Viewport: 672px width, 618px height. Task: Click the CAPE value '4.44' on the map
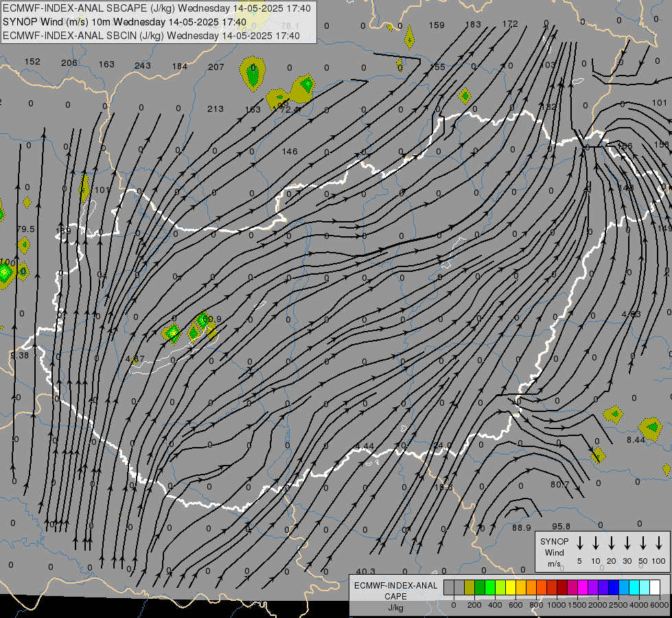pos(364,446)
